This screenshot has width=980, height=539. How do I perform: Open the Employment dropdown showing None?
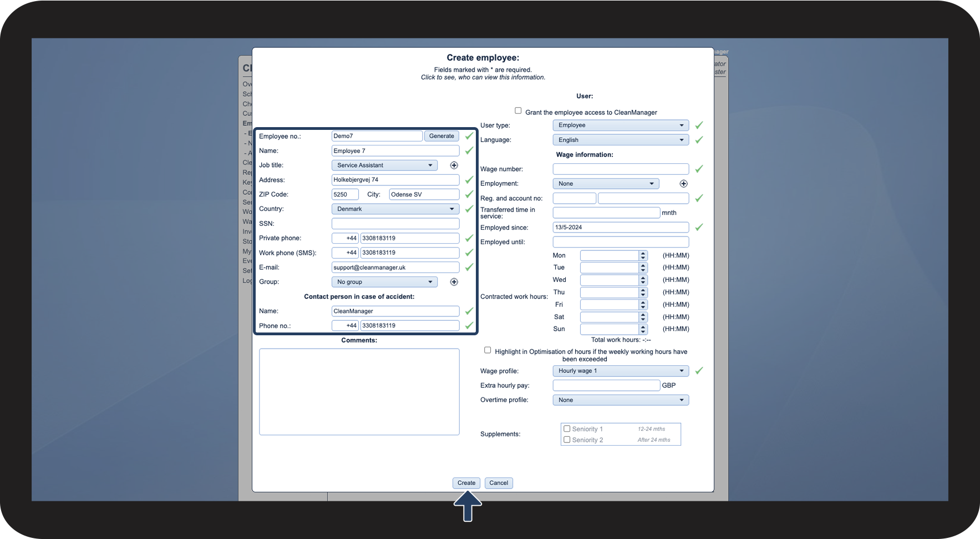[606, 184]
